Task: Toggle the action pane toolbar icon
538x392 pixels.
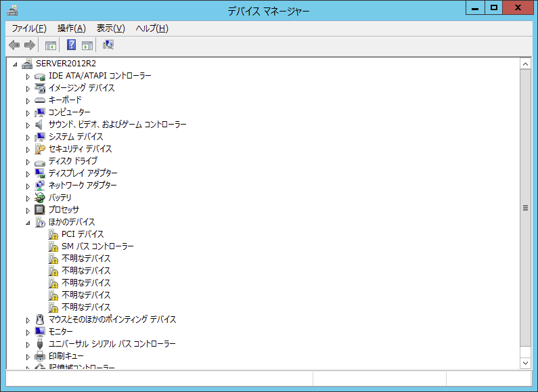Action: [87, 45]
